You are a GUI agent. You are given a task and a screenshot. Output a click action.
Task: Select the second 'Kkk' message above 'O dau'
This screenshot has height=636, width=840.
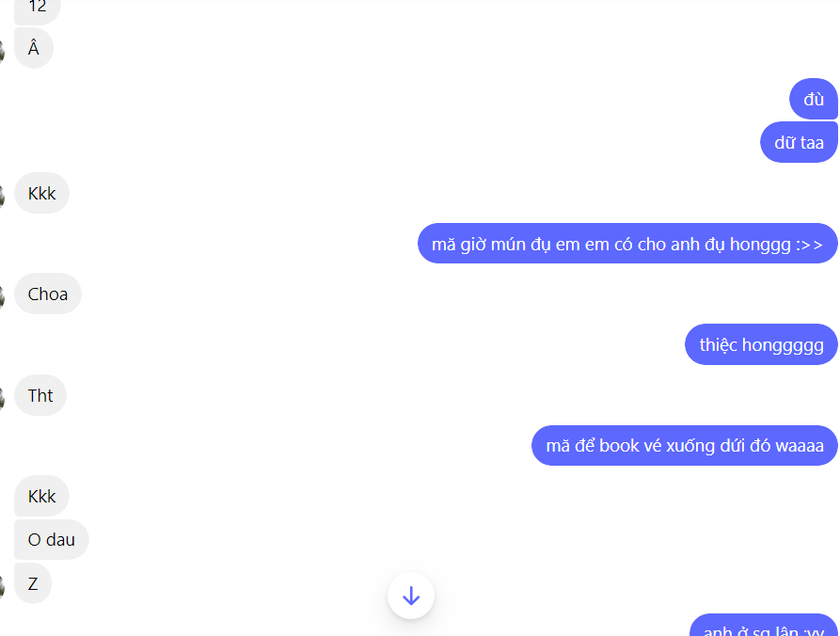[41, 496]
